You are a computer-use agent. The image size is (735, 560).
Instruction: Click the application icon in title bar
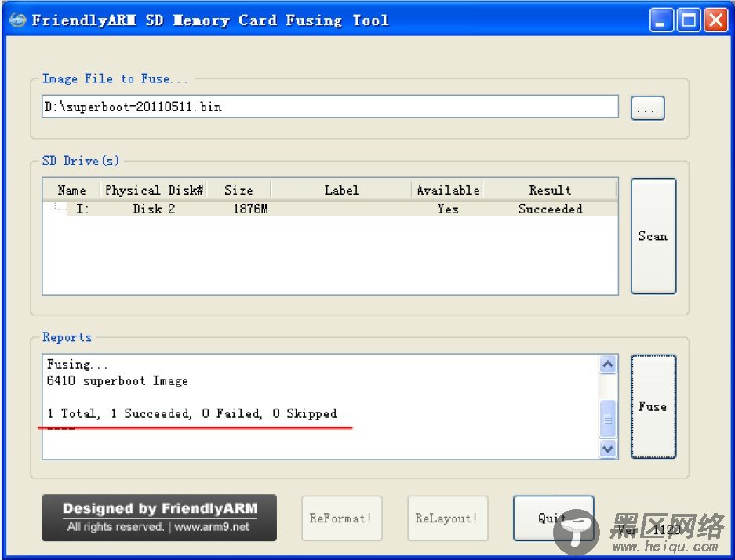pyautogui.click(x=17, y=20)
